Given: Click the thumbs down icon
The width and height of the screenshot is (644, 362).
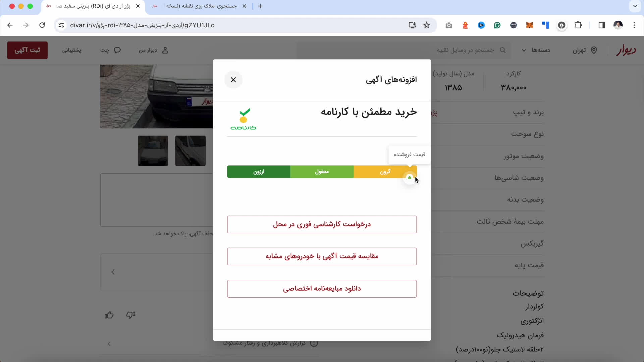Looking at the screenshot, I should click(130, 315).
